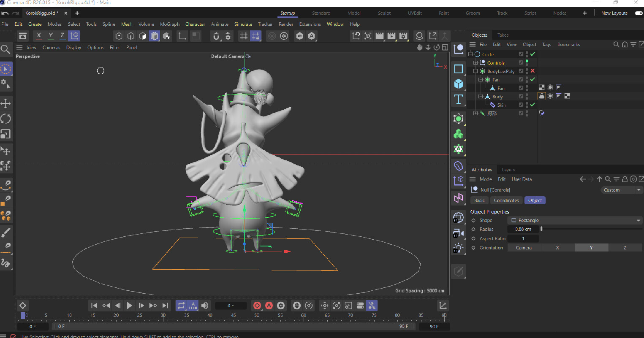
Task: Go to start of animation
Action: tap(94, 306)
